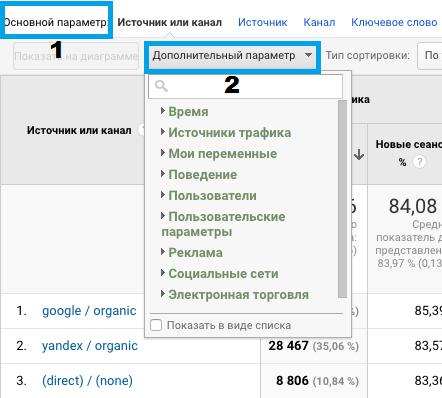The width and height of the screenshot is (442, 398).
Task: Switch primary dimension to Источник
Action: click(x=263, y=22)
